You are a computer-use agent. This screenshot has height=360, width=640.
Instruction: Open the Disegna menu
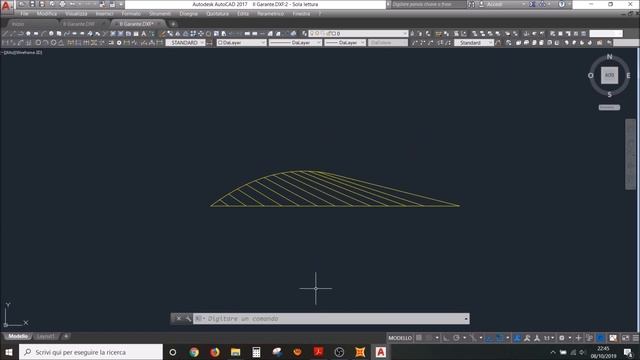(x=189, y=13)
